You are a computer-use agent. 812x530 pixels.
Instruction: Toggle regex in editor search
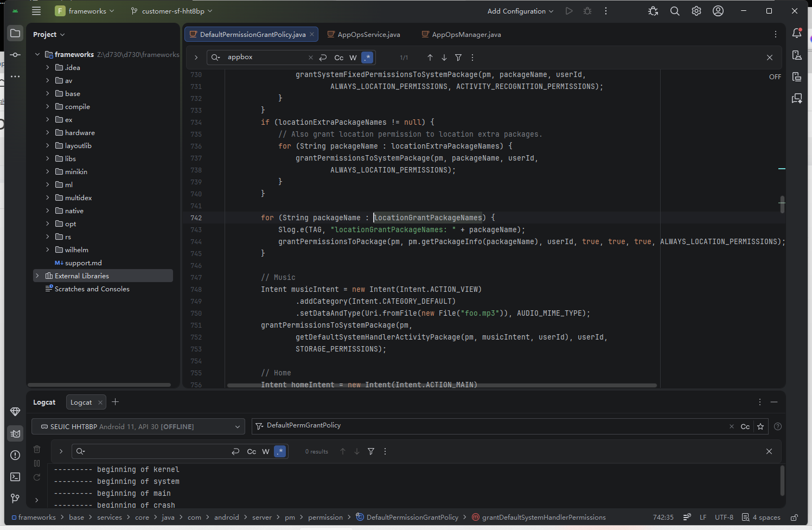[x=367, y=58]
